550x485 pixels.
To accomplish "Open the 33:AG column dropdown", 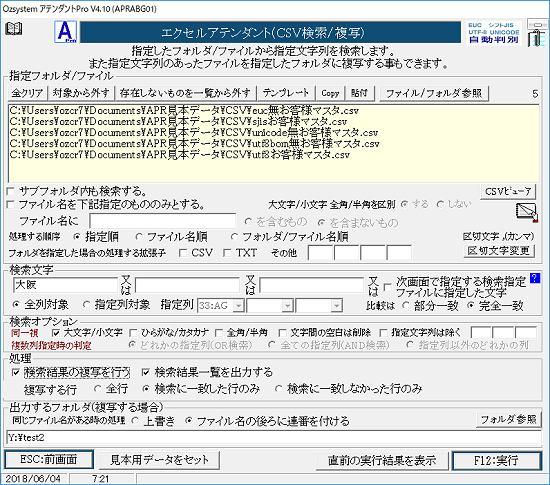I will (239, 306).
